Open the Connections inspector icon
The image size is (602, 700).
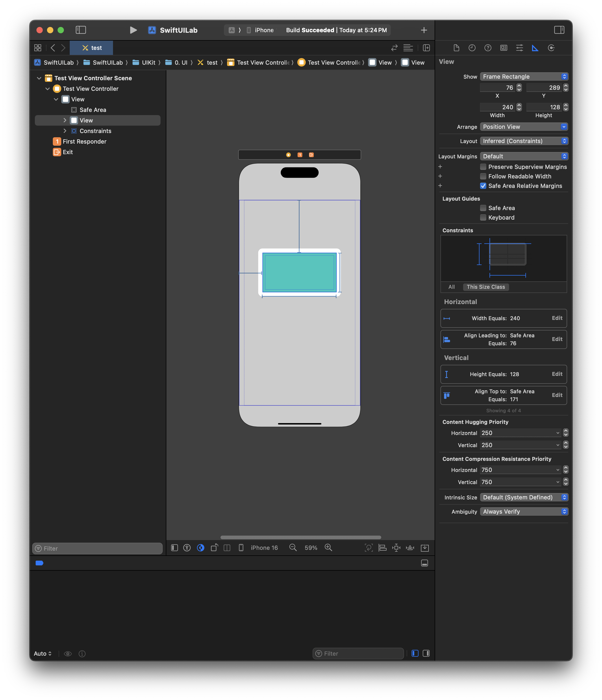click(551, 48)
